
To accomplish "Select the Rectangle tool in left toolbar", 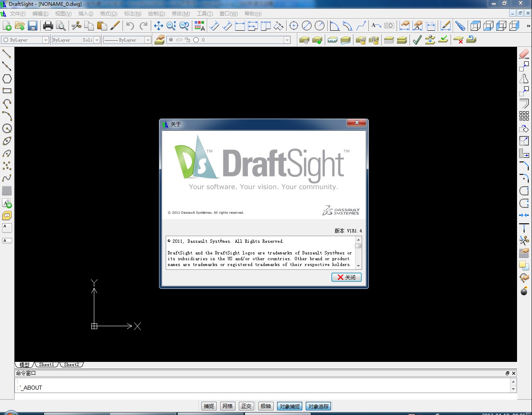I will 7,91.
